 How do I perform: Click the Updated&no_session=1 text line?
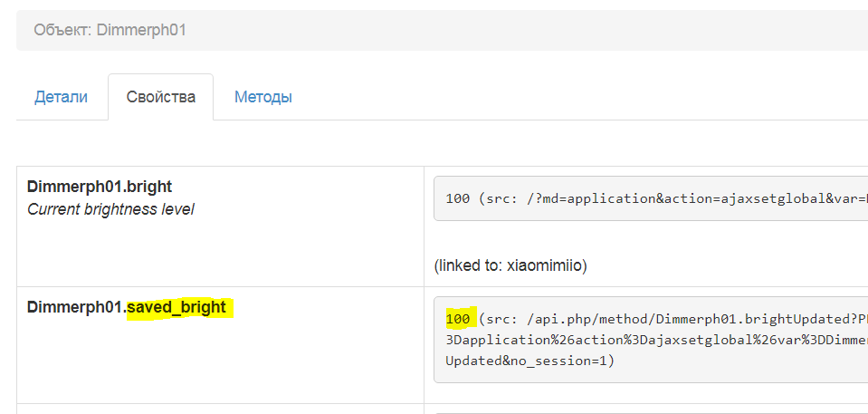pos(529,361)
